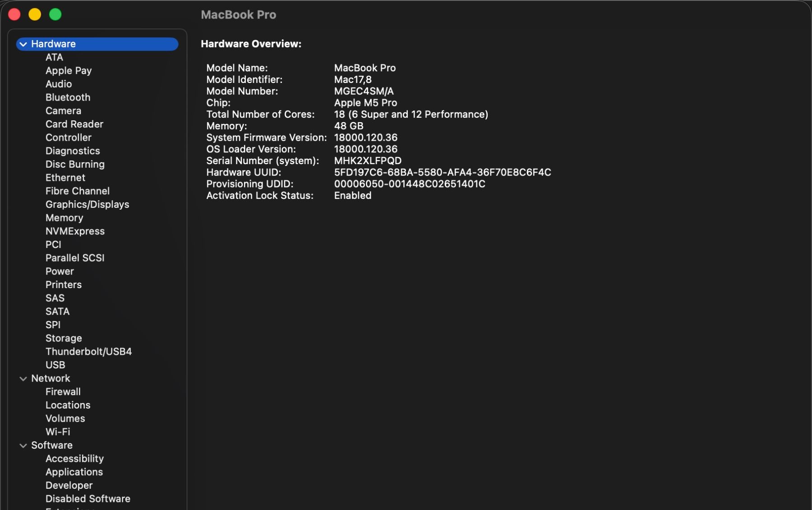The width and height of the screenshot is (812, 510).
Task: Open the ATA sidebar item
Action: point(54,57)
